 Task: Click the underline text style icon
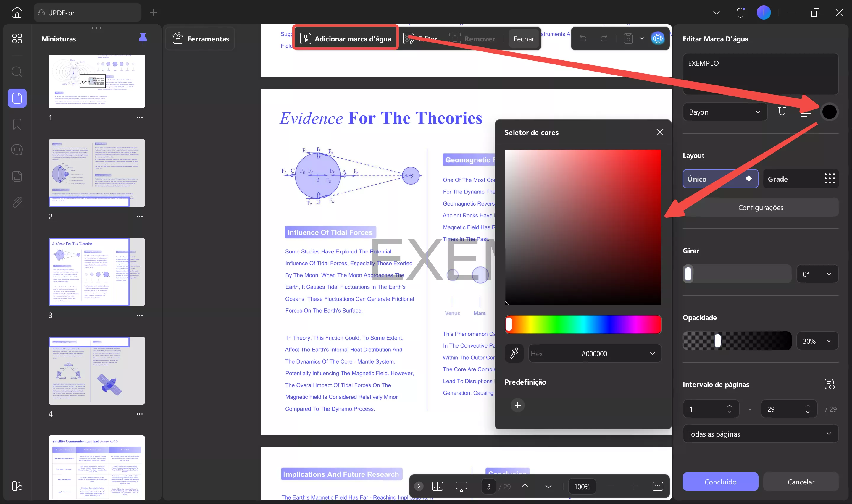(x=782, y=112)
